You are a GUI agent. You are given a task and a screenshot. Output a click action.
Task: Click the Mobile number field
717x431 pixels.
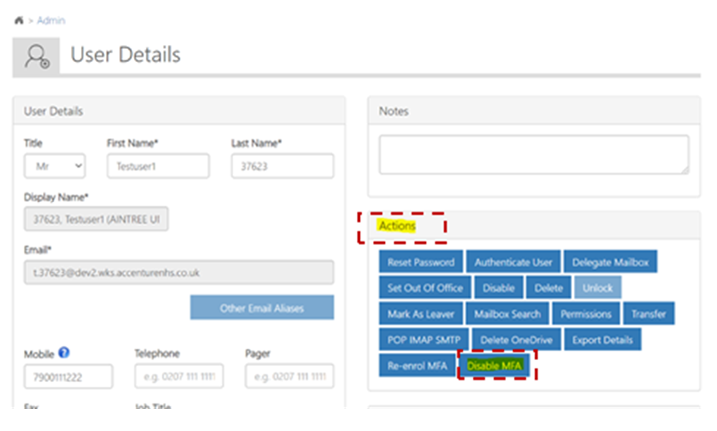coord(69,377)
